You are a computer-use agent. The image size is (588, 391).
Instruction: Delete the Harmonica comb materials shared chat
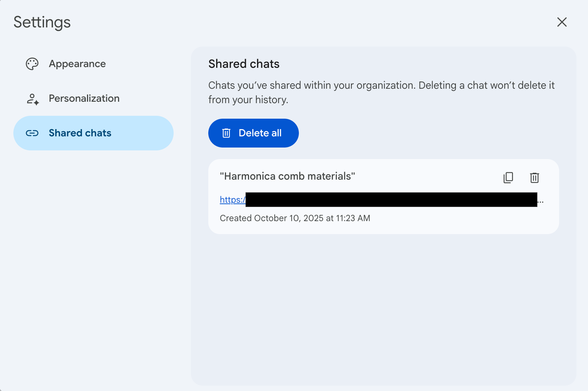click(534, 177)
